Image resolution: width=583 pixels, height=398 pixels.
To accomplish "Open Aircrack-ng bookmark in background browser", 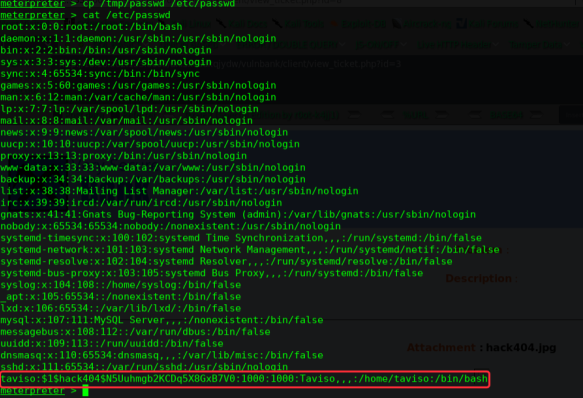I will pyautogui.click(x=428, y=25).
